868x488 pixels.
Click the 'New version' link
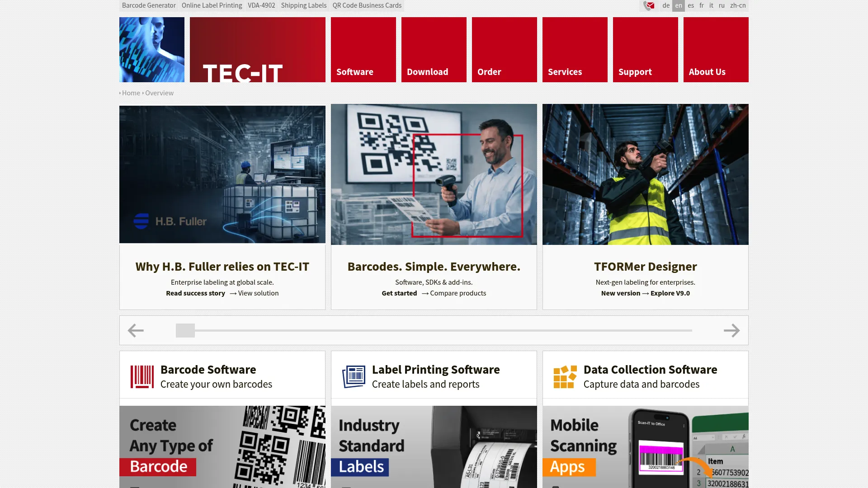click(x=621, y=293)
